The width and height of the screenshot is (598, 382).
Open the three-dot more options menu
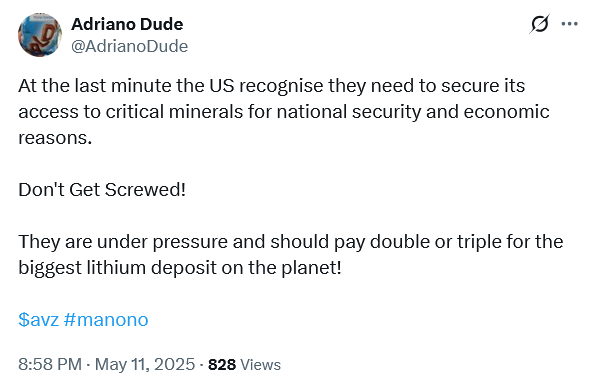[x=569, y=24]
